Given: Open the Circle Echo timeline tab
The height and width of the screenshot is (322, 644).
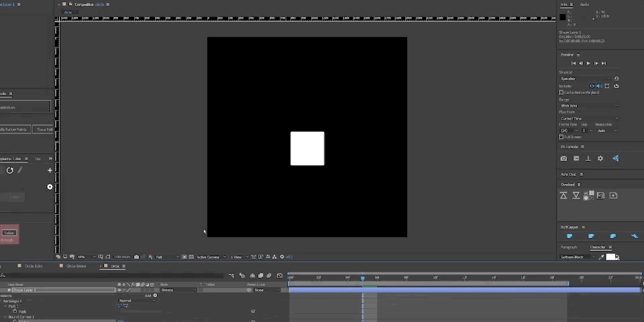Looking at the screenshot, I should [34, 266].
